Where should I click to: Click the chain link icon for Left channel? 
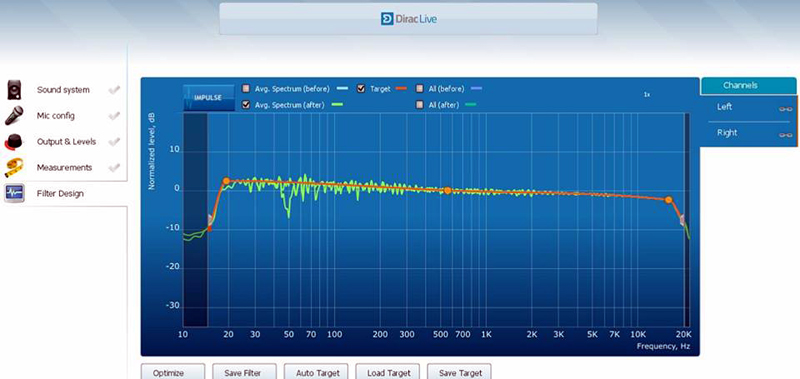(x=786, y=109)
